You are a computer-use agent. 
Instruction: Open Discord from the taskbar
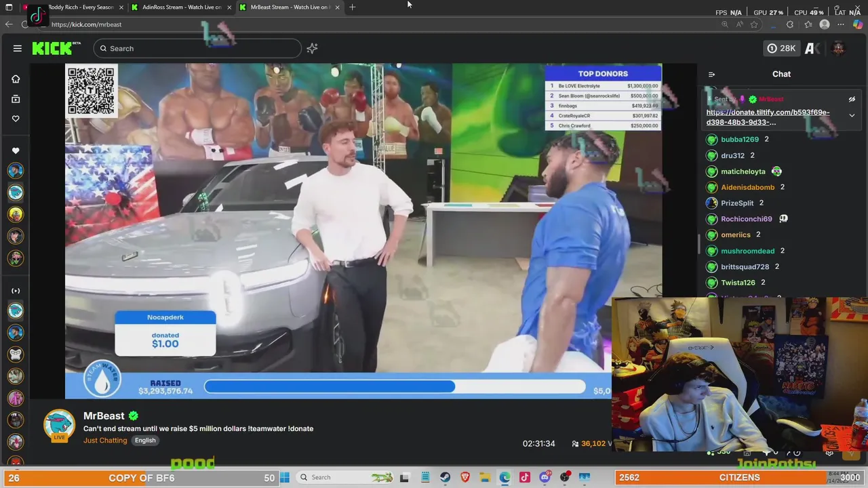pyautogui.click(x=545, y=477)
